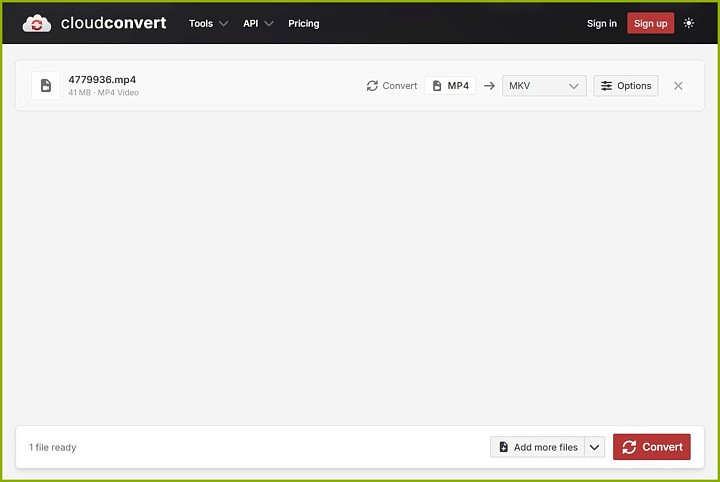Screen dimensions: 720x482
Task: Click the add-file icon in Add more files
Action: pos(503,447)
